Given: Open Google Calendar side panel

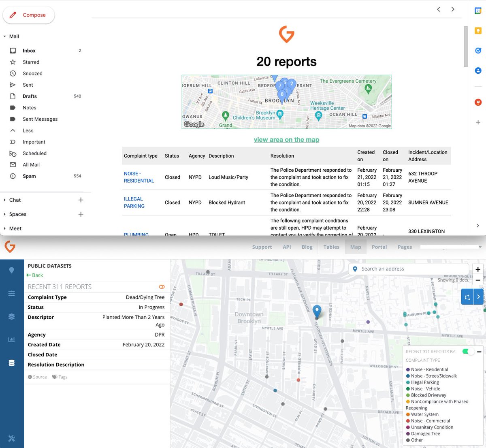Looking at the screenshot, I should coord(478,11).
